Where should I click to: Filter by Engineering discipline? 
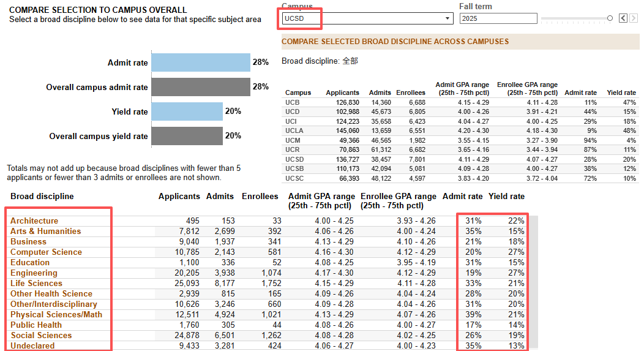[x=34, y=273]
